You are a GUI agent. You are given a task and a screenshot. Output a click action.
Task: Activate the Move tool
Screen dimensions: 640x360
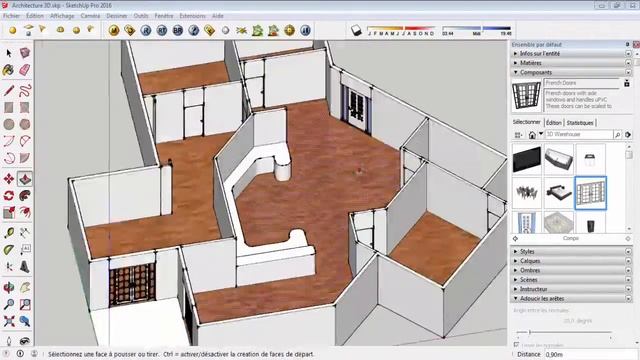(x=9, y=179)
